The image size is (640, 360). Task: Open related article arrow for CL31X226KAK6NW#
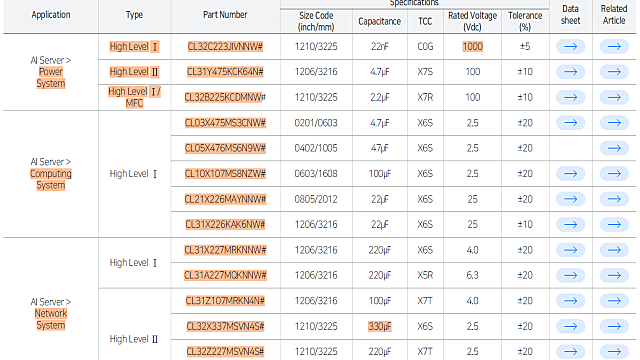tap(614, 224)
